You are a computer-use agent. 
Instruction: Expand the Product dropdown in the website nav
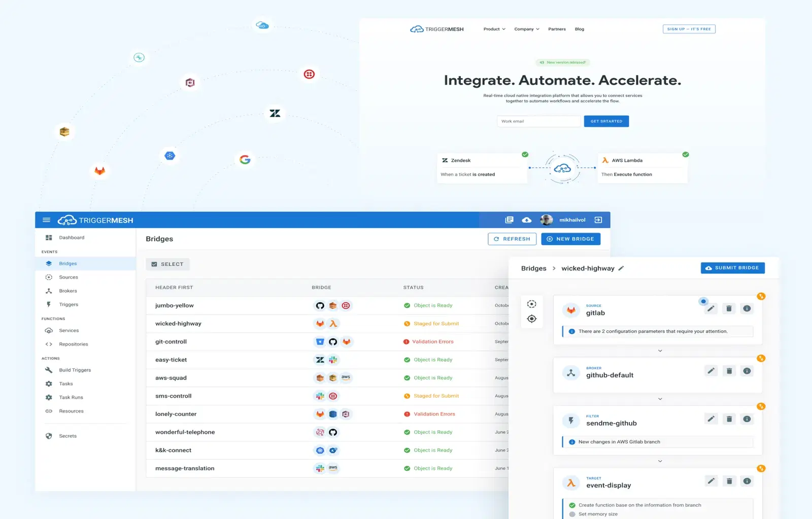[494, 29]
